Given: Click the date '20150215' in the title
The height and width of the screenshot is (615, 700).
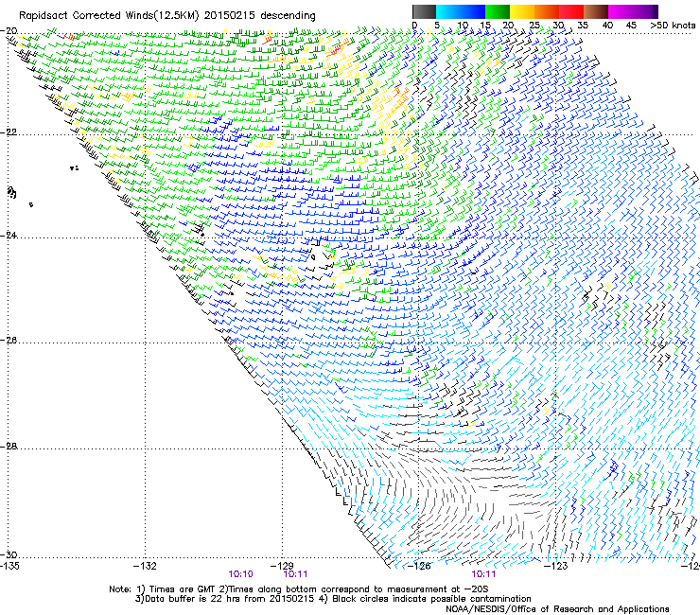Looking at the screenshot, I should 230,16.
